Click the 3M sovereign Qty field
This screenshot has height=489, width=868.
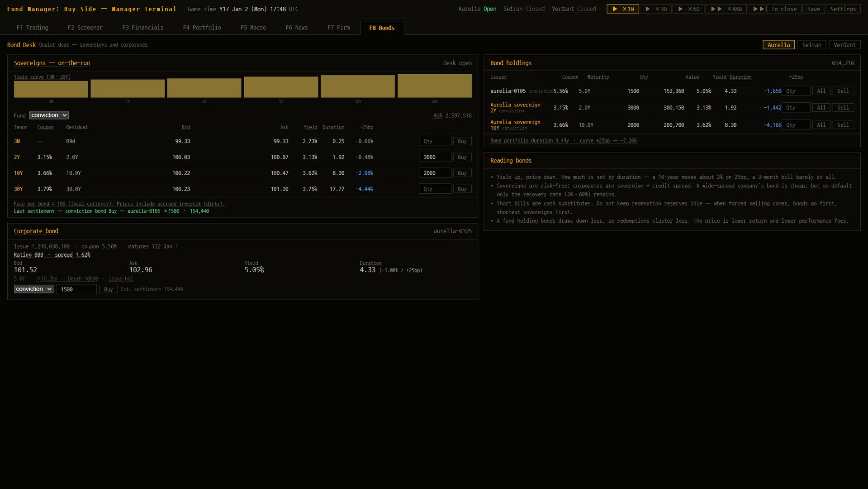pyautogui.click(x=435, y=141)
